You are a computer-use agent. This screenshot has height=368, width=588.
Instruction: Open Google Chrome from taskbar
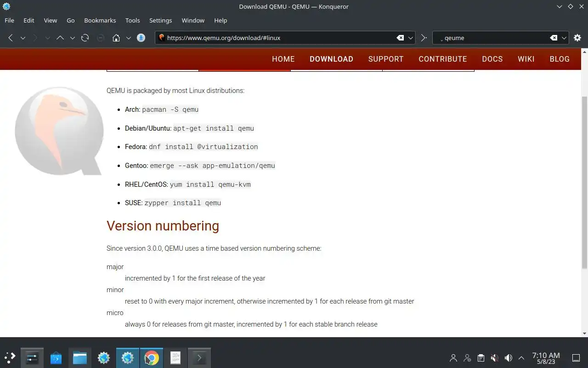coord(152,357)
